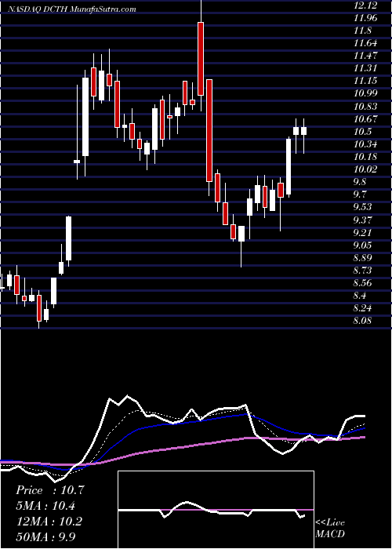Click the 8.89 price axis label
Screen dimensions: 392x549
pyautogui.click(x=363, y=258)
